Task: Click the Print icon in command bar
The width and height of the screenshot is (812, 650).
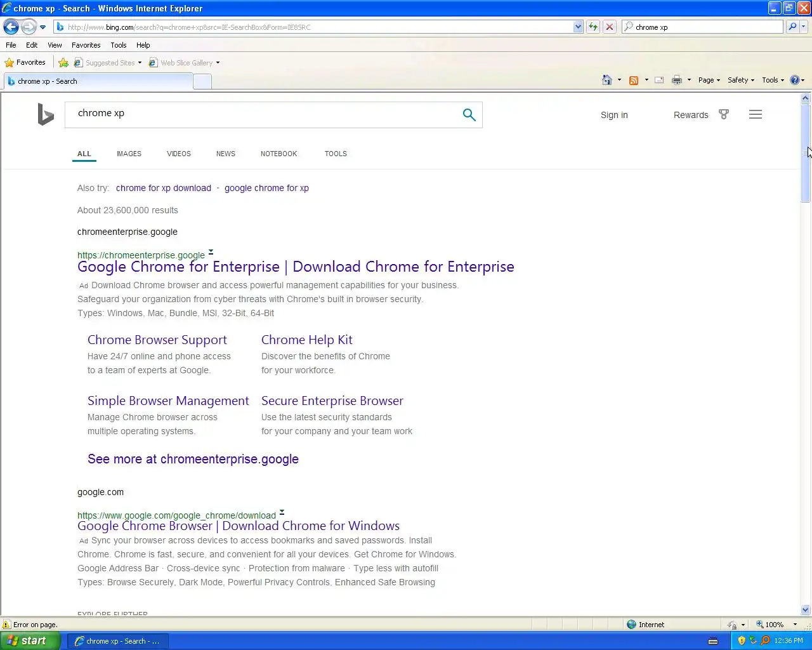Action: [677, 80]
